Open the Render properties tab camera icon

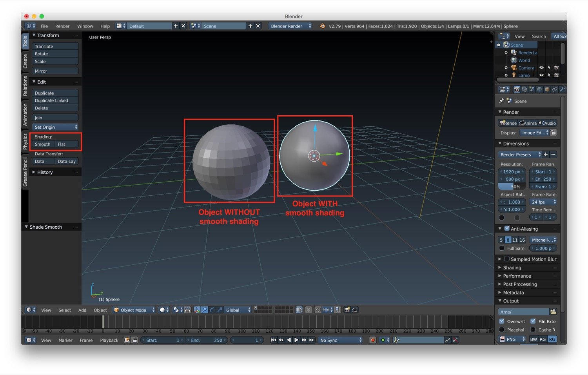pos(517,89)
